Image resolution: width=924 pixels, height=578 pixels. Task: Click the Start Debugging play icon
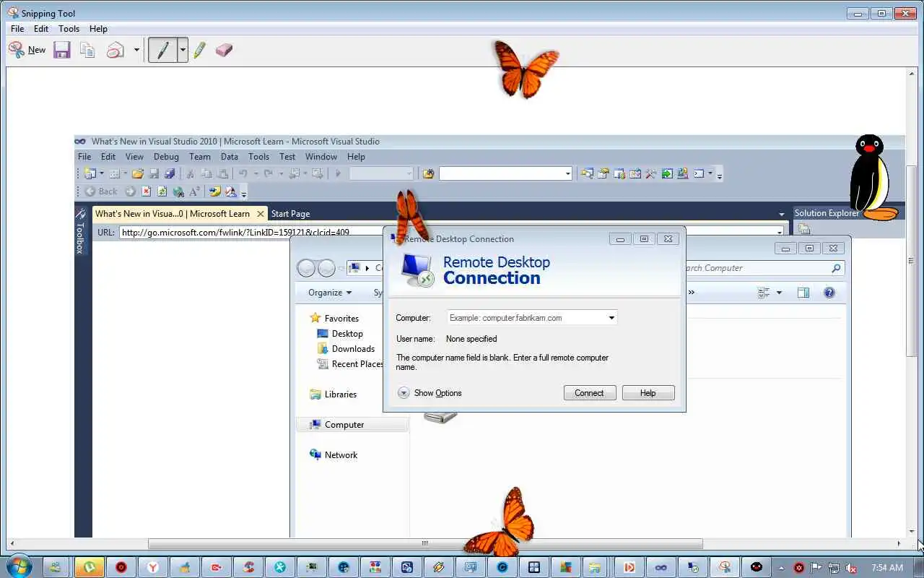(x=337, y=173)
